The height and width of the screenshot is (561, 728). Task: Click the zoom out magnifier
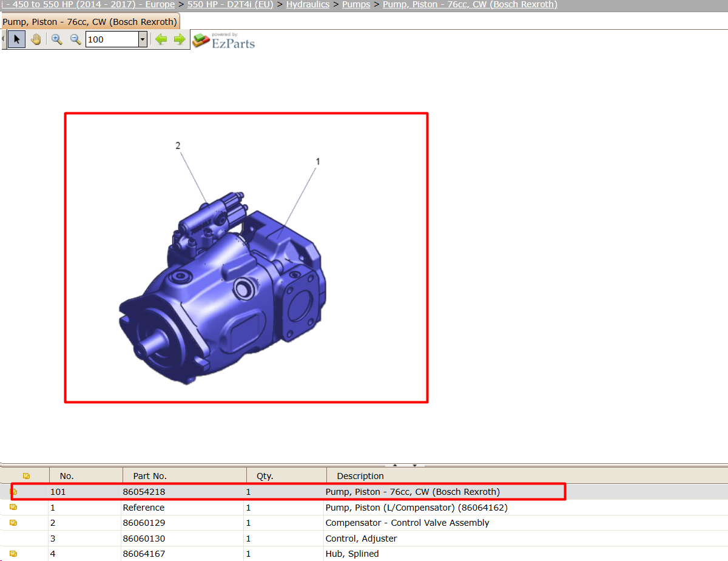pyautogui.click(x=75, y=39)
